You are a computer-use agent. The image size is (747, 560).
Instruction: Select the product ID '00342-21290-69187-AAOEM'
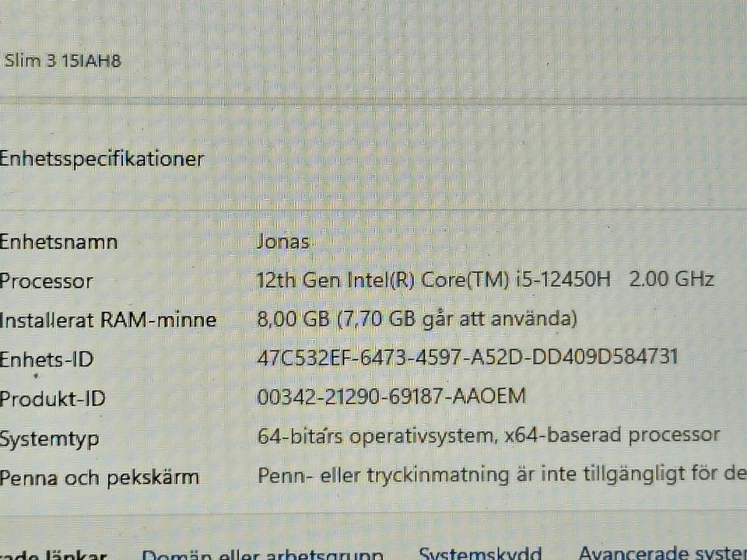pos(391,396)
